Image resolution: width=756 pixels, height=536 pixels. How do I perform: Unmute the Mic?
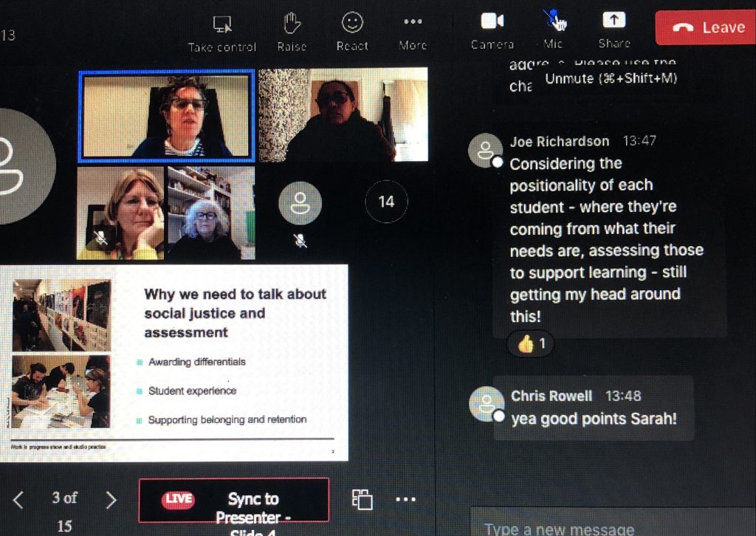[553, 29]
